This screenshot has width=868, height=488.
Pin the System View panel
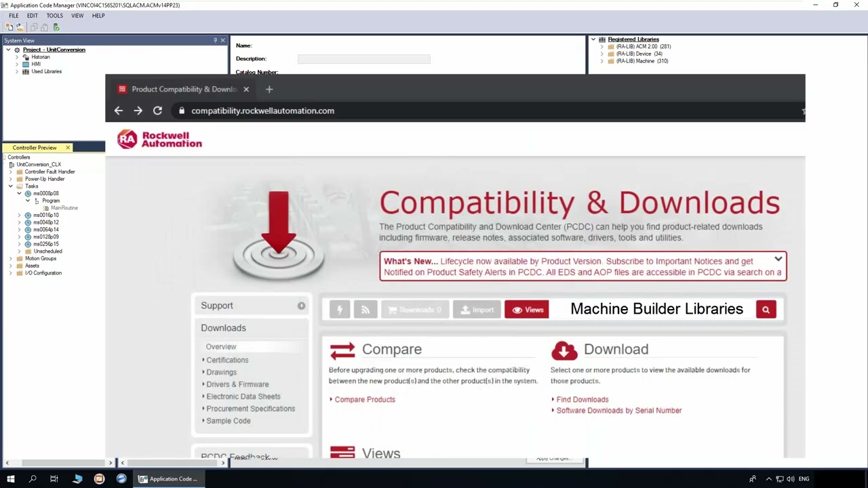point(216,41)
